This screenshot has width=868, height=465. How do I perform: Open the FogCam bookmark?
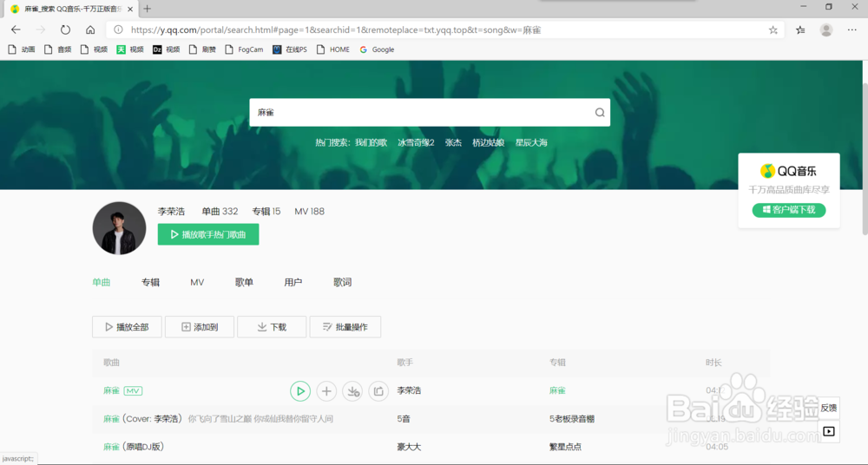tap(244, 49)
